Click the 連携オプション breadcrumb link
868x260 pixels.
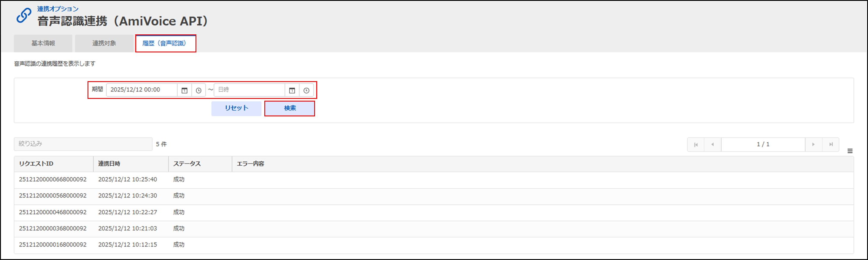(x=58, y=9)
